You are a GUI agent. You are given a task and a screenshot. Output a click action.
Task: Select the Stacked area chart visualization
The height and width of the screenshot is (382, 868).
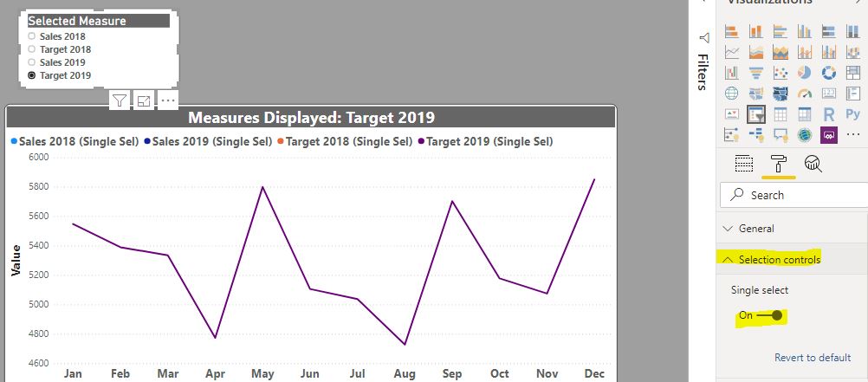(x=780, y=52)
